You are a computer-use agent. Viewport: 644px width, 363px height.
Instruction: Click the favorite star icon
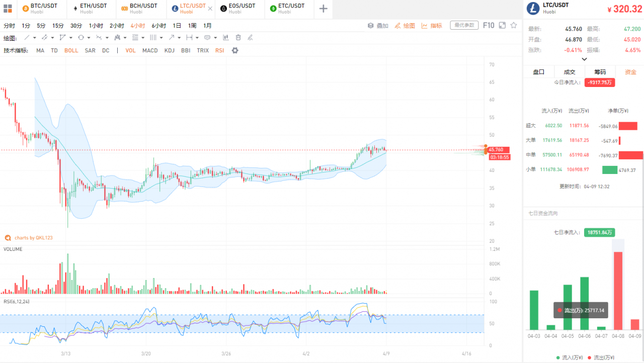coord(514,25)
